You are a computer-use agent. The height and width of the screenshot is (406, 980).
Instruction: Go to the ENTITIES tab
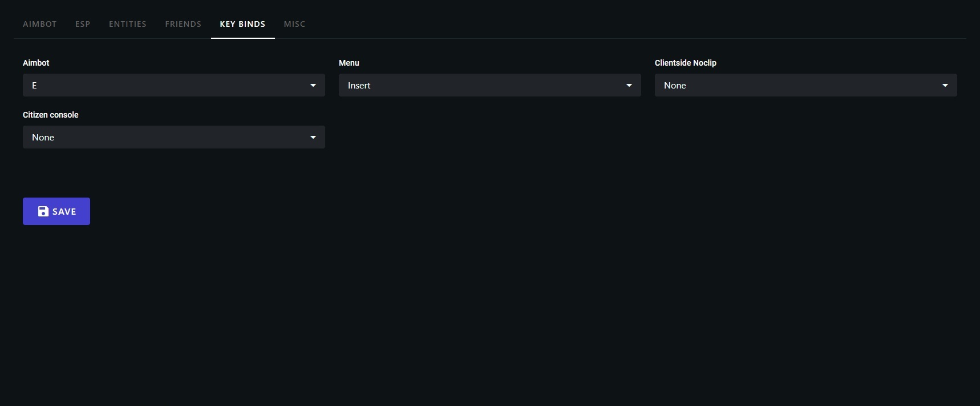[x=128, y=24]
